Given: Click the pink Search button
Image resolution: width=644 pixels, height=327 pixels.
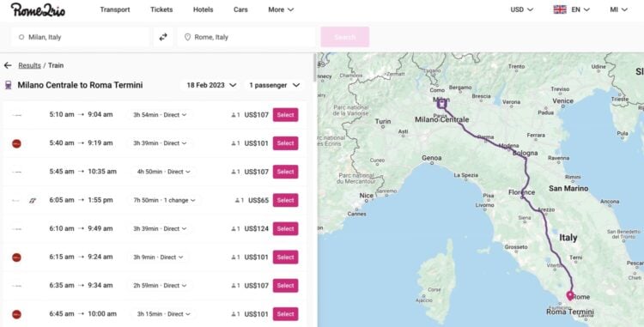Looking at the screenshot, I should point(344,37).
